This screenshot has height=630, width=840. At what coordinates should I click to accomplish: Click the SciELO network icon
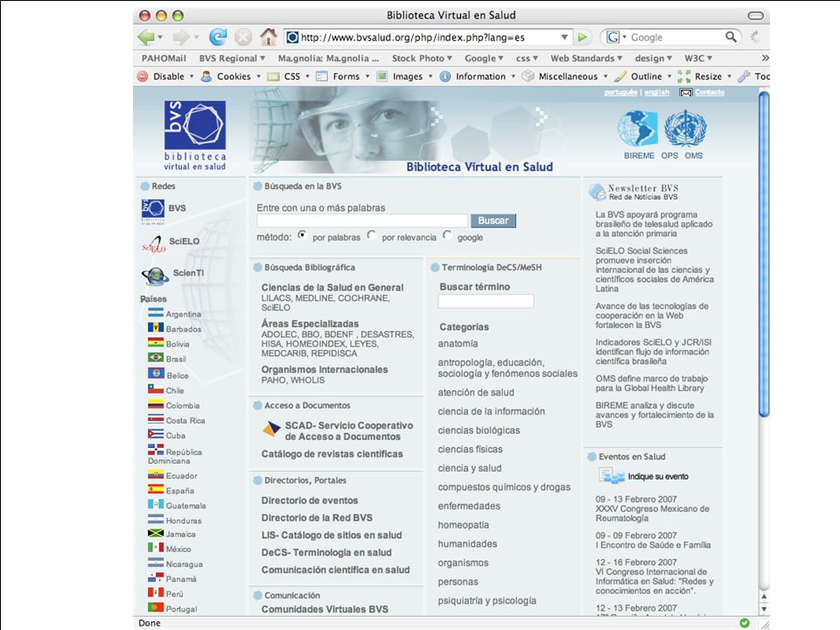(154, 244)
